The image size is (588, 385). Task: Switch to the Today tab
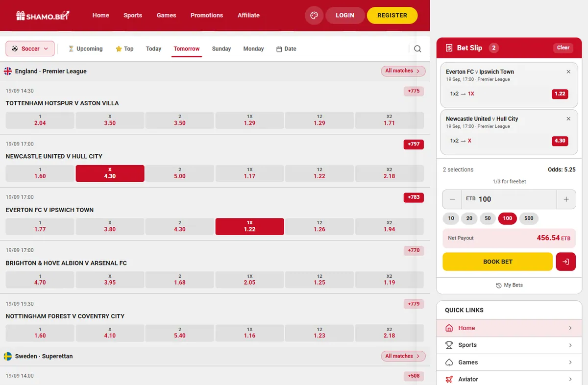(153, 49)
